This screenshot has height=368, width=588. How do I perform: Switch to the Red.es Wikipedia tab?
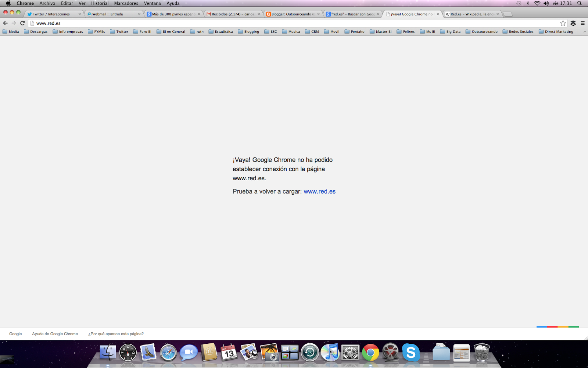[472, 14]
